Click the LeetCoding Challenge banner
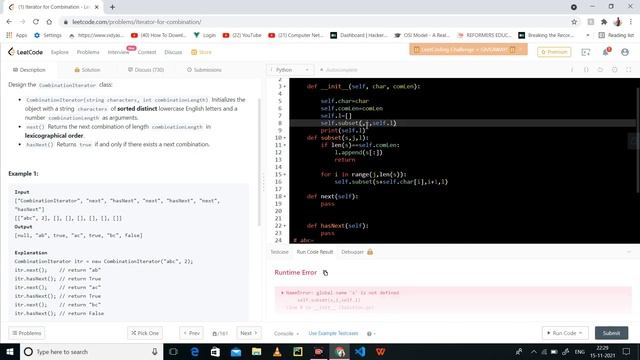Image resolution: width=640 pixels, height=360 pixels. [468, 49]
